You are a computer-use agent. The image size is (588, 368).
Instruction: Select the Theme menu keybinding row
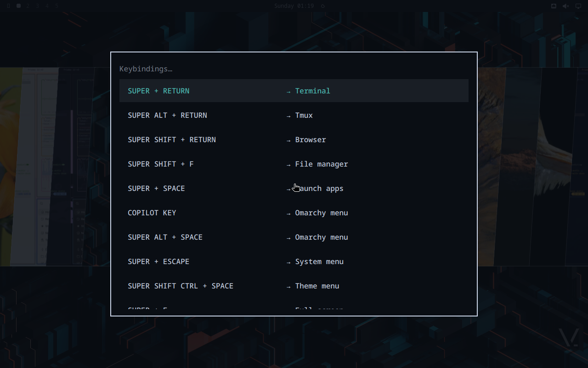[294, 286]
